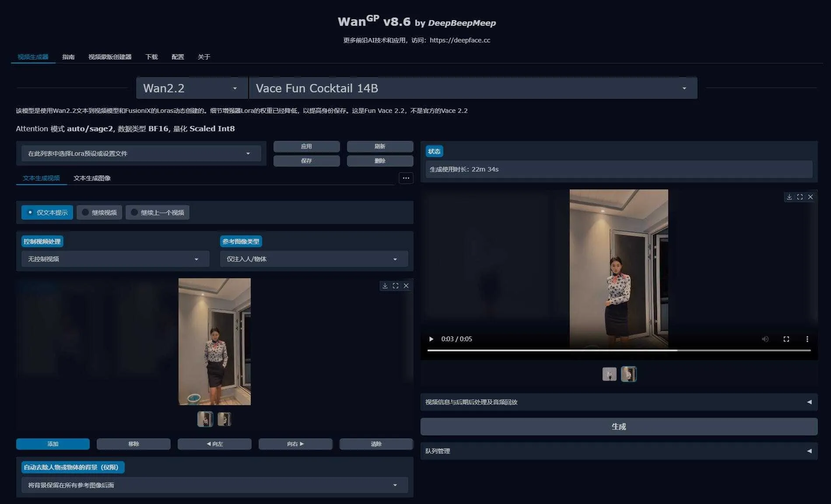Switch to the 文本生成图像 tab
The height and width of the screenshot is (504, 831).
point(92,178)
